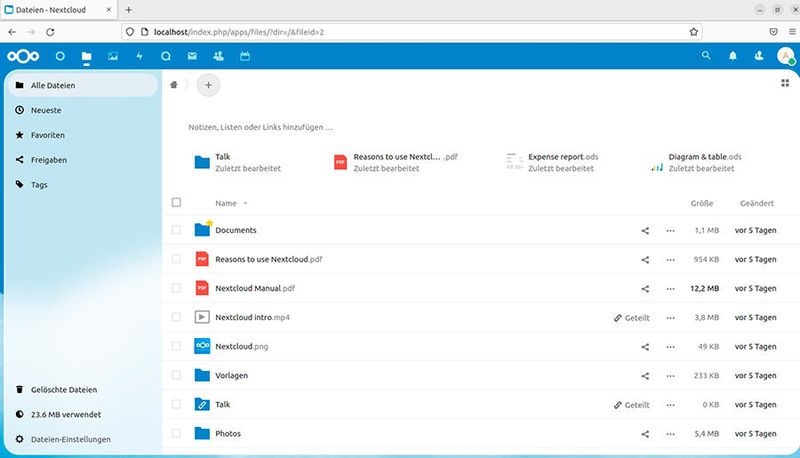Sort by Geändert column header

[757, 203]
